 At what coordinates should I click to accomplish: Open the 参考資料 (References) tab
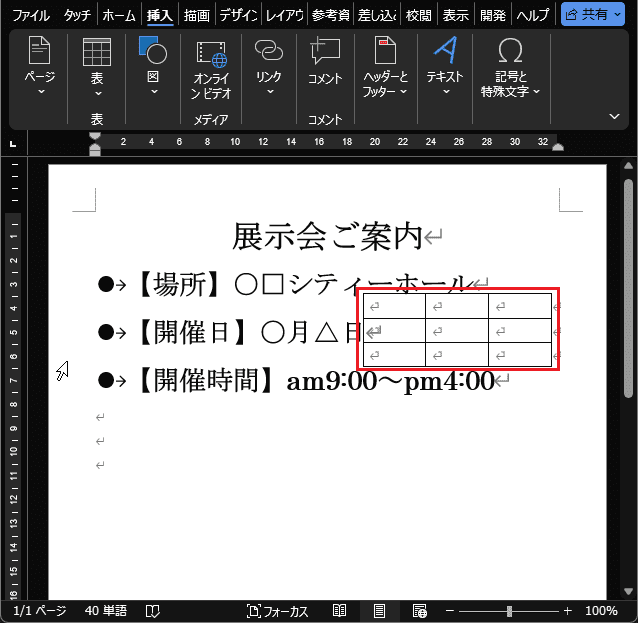pyautogui.click(x=330, y=15)
